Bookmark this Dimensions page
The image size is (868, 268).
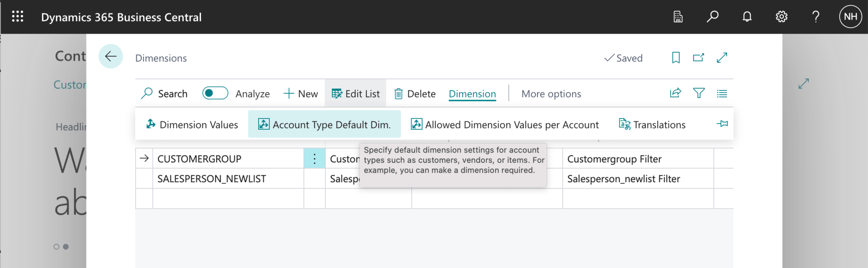coord(676,58)
